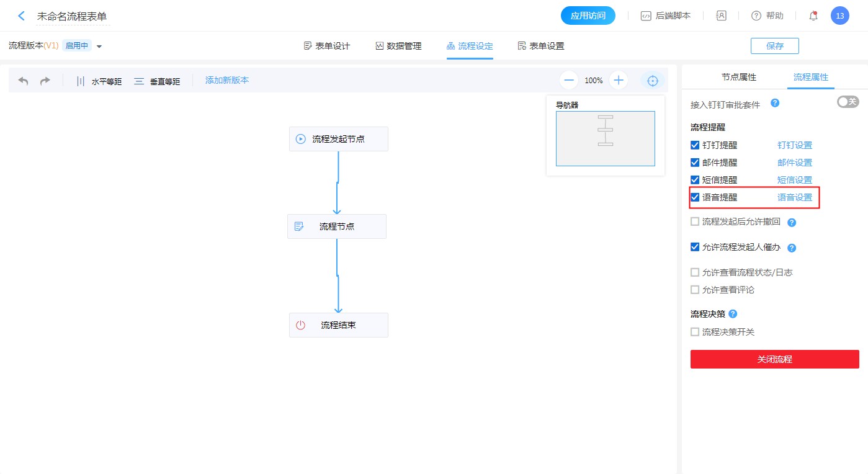Open the 语音设置 link
This screenshot has width=868, height=474.
[x=795, y=197]
